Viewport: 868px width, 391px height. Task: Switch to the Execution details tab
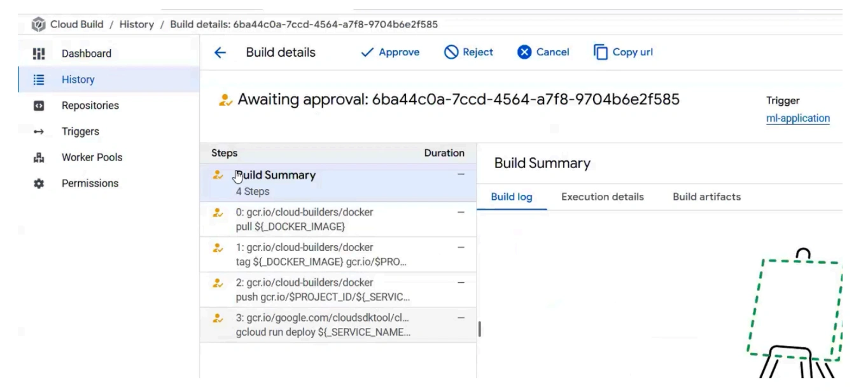click(602, 197)
